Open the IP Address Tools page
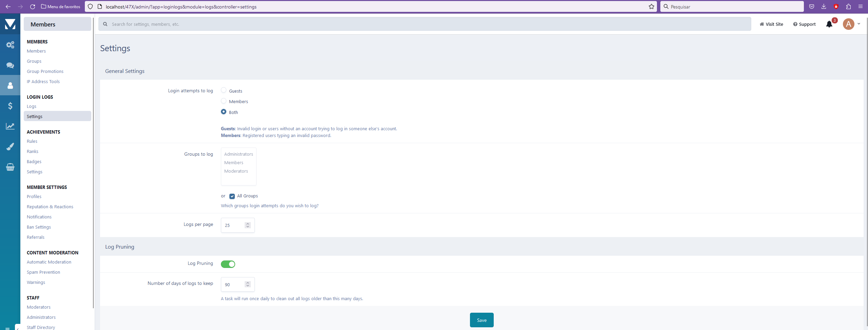This screenshot has height=330, width=868. 43,81
